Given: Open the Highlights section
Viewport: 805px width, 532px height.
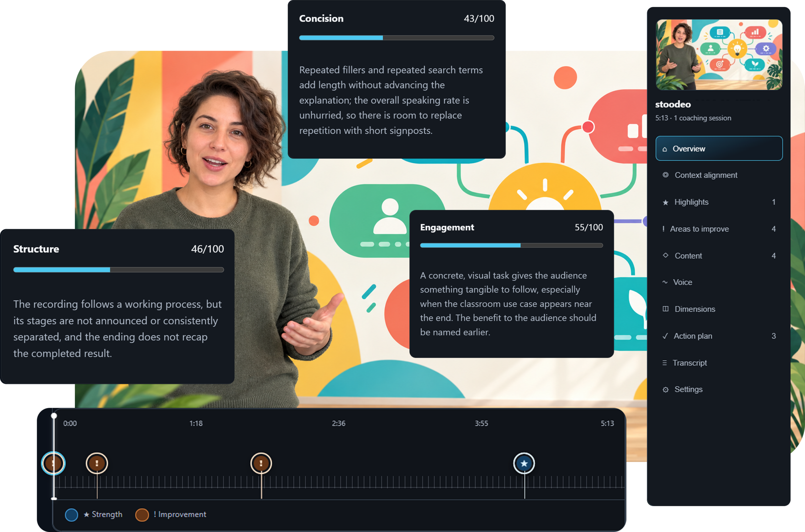Looking at the screenshot, I should click(719, 202).
